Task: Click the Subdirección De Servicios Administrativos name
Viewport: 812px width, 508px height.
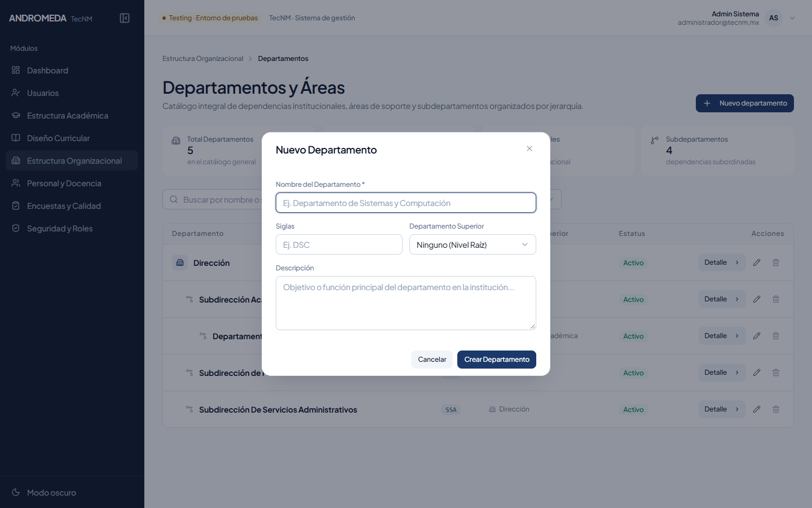Action: tap(278, 410)
